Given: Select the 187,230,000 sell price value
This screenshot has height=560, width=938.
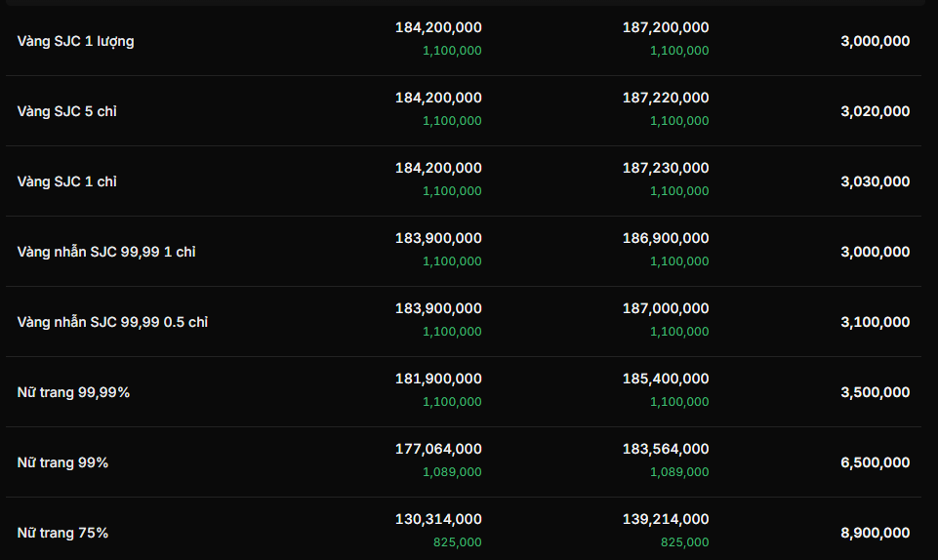Looking at the screenshot, I should (666, 168).
